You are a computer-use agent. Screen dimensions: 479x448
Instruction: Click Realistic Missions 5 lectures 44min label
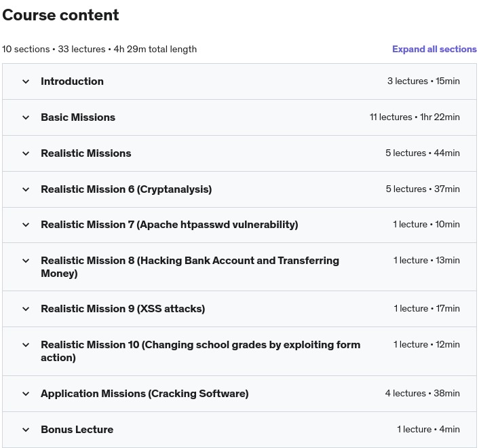(x=423, y=153)
